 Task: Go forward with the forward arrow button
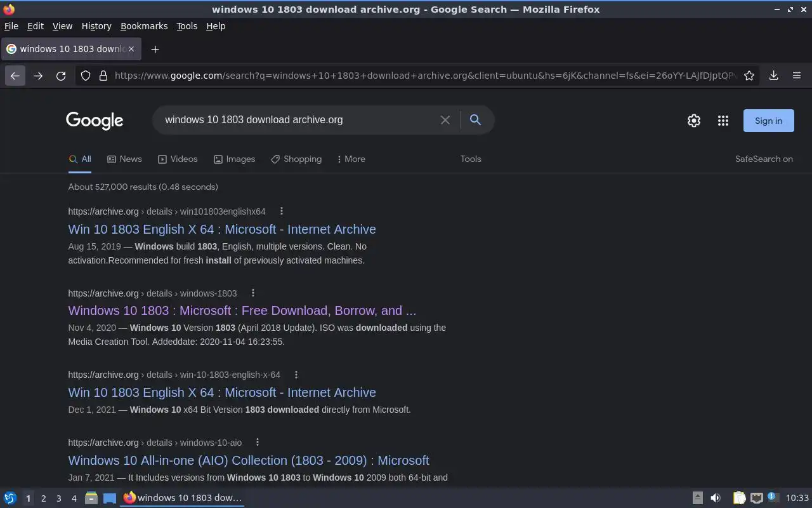point(38,76)
